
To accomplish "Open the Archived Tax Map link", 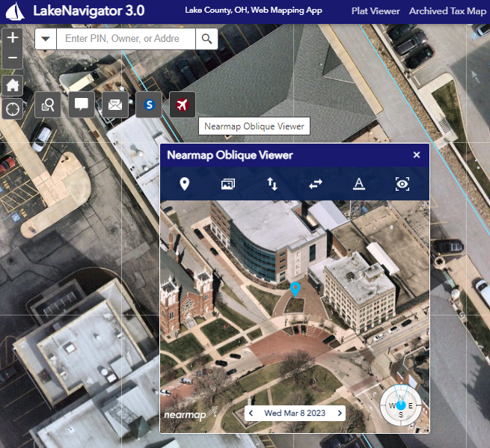I will tap(448, 11).
